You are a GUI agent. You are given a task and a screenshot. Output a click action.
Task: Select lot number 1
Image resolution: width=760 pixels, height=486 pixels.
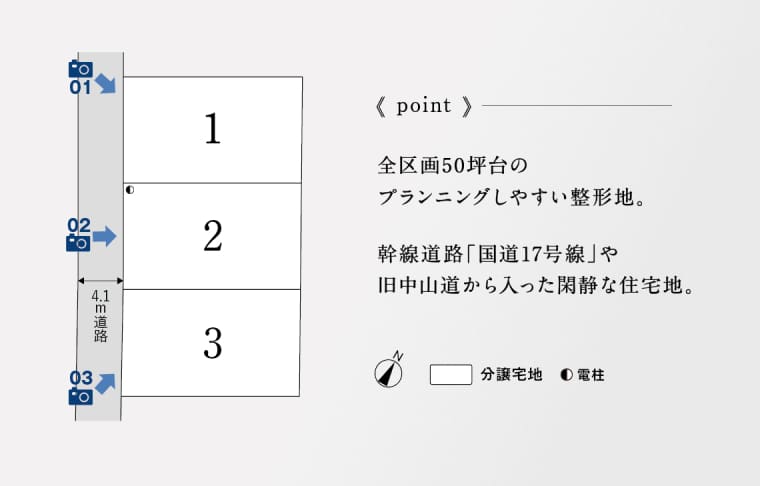[x=212, y=128]
